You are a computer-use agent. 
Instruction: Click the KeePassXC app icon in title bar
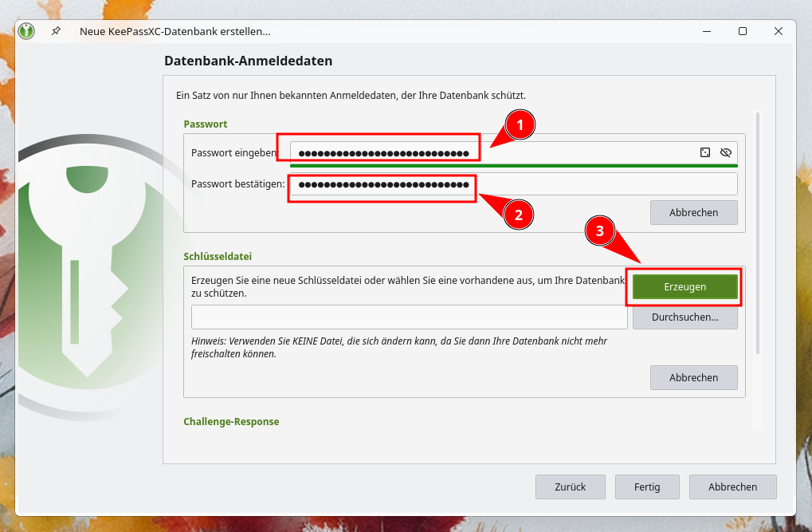[26, 31]
